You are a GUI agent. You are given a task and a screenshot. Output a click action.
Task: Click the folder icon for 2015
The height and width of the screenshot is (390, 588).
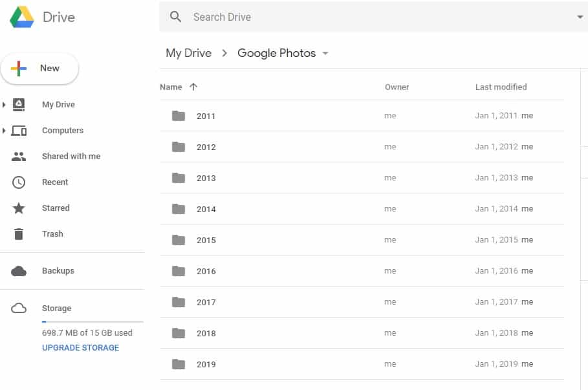point(179,240)
